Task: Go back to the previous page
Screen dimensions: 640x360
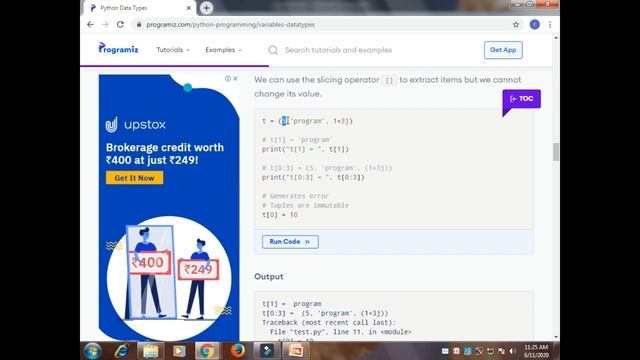Action: (x=90, y=24)
